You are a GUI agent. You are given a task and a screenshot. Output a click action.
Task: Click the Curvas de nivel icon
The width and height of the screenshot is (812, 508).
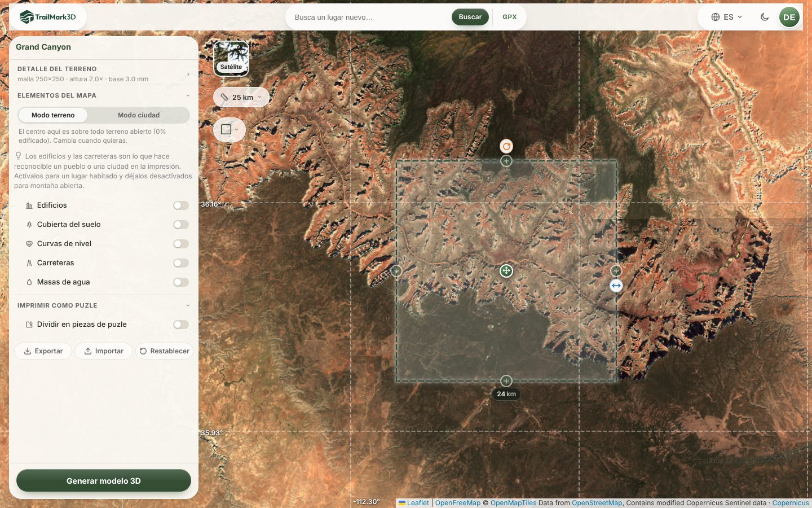29,244
